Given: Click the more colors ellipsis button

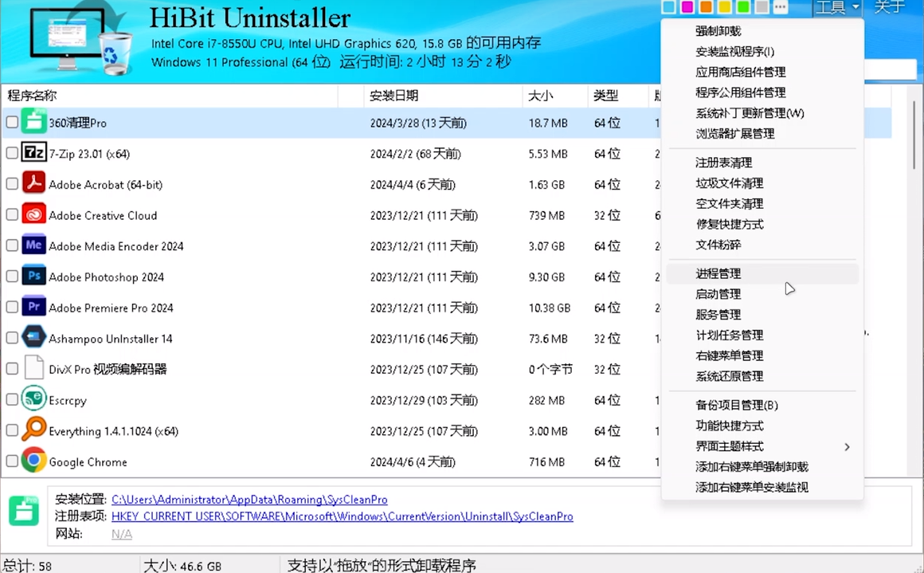Looking at the screenshot, I should (780, 7).
